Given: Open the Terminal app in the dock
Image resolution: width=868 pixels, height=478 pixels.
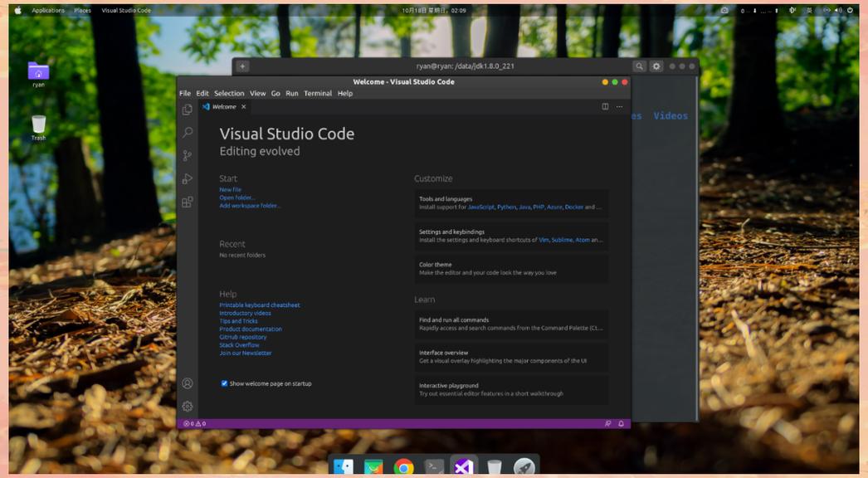Looking at the screenshot, I should tap(434, 467).
